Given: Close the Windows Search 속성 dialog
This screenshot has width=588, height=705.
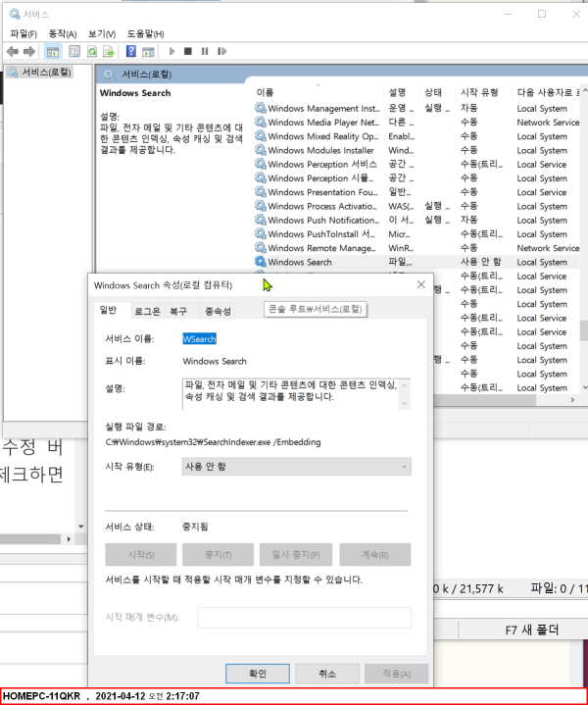Looking at the screenshot, I should pyautogui.click(x=421, y=284).
